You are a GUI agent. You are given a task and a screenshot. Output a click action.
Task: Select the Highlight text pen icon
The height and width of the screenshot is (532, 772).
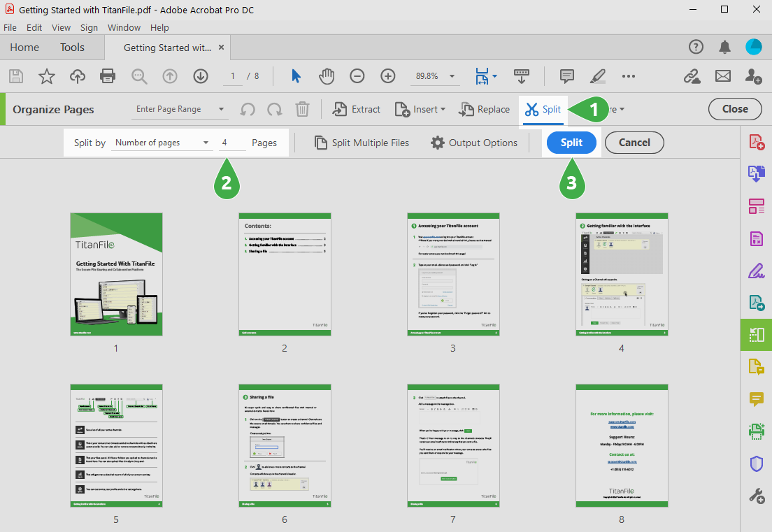[597, 76]
